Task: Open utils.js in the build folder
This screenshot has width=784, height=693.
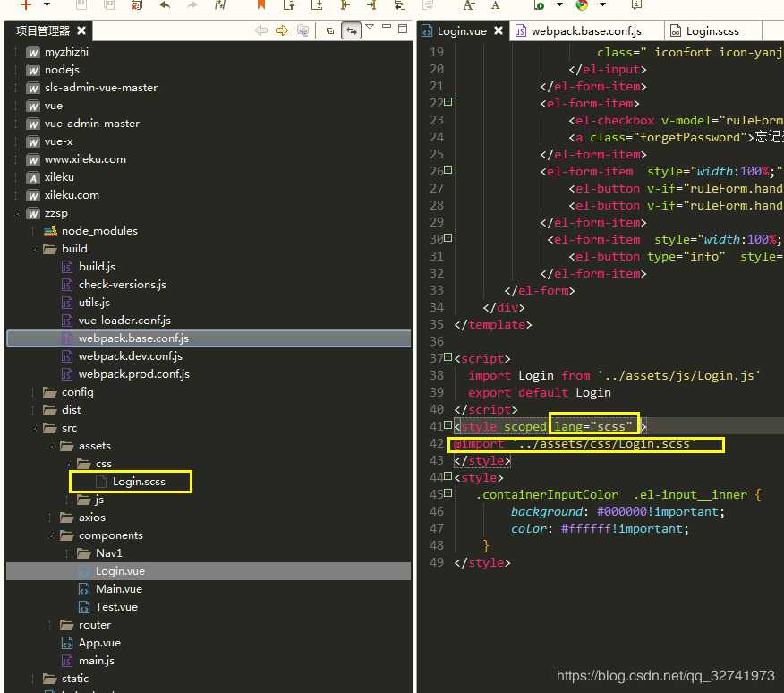Action: pyautogui.click(x=94, y=303)
